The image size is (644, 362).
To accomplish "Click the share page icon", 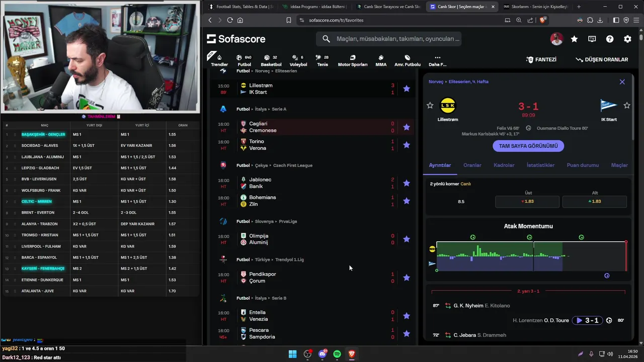I will 530,20.
